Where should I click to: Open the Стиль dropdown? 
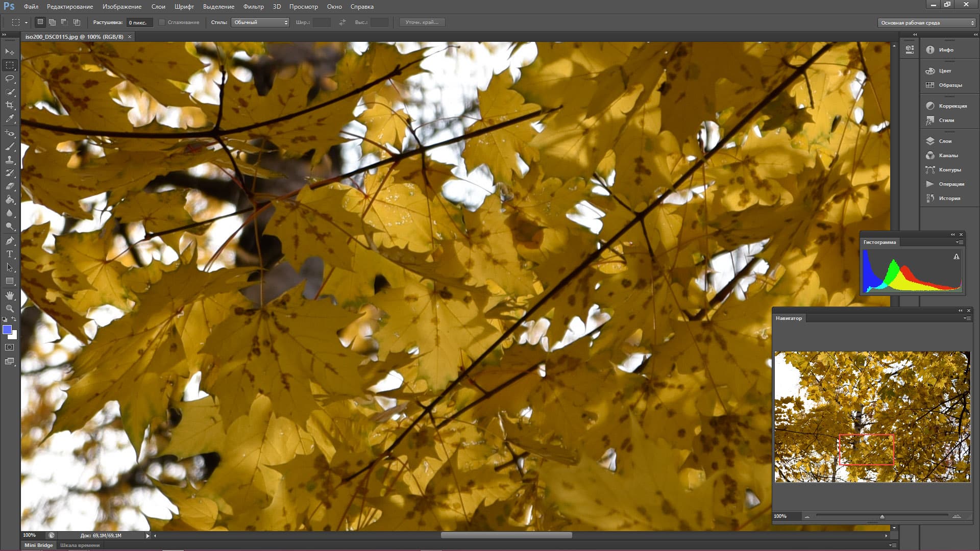(260, 22)
